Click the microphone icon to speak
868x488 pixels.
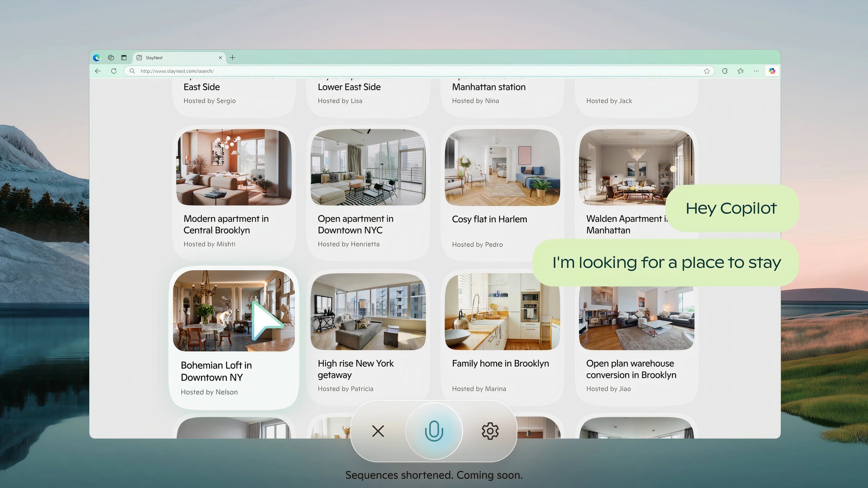(434, 431)
